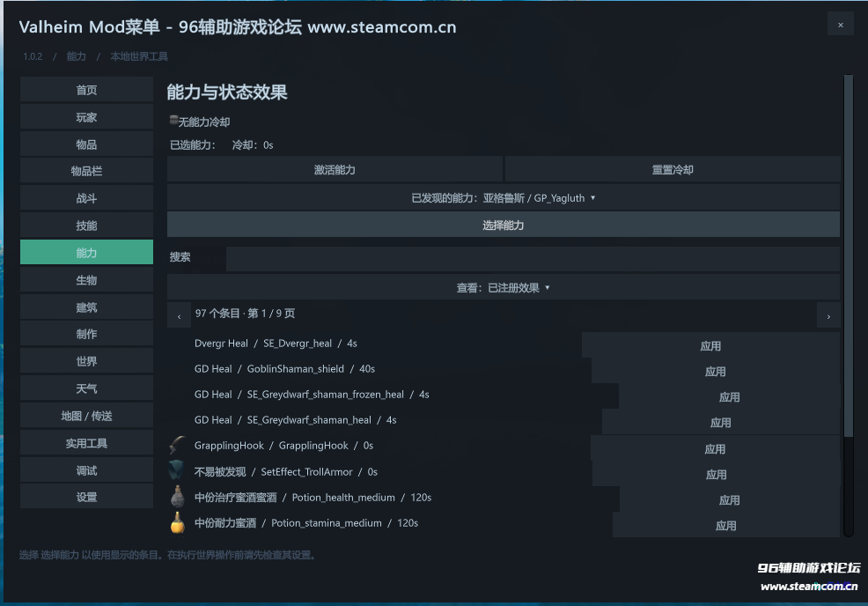868x606 pixels.
Task: Select the 技能 tab
Action: point(86,225)
